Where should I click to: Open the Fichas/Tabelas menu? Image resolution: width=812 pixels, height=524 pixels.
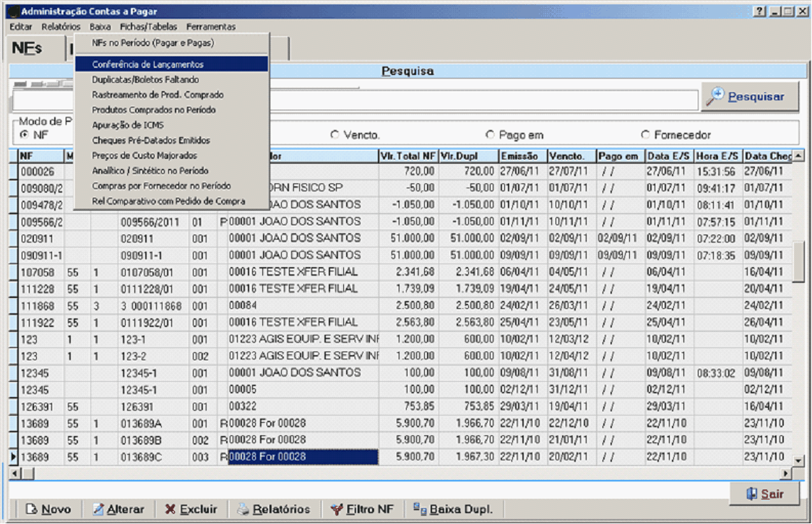click(149, 27)
